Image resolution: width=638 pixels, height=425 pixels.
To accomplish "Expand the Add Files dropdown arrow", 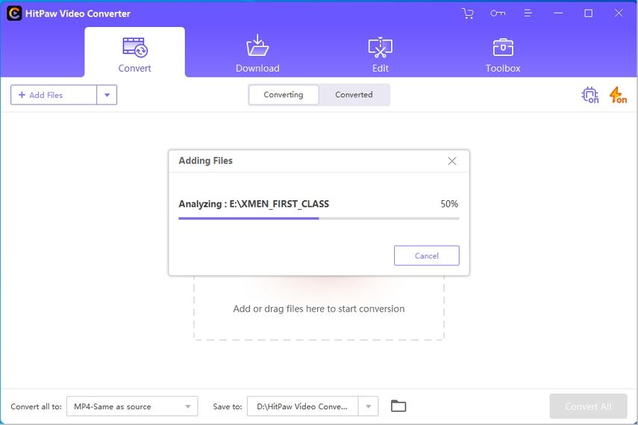I will click(107, 95).
